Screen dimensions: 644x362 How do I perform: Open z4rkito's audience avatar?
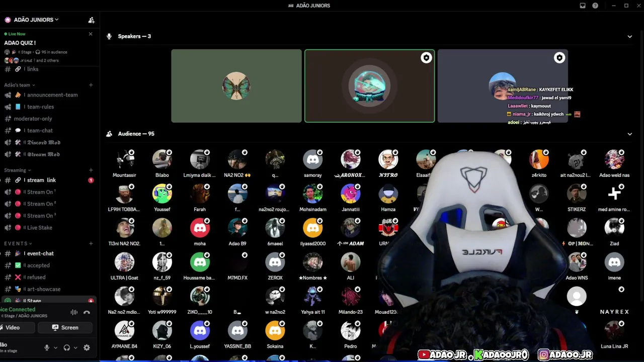click(539, 159)
